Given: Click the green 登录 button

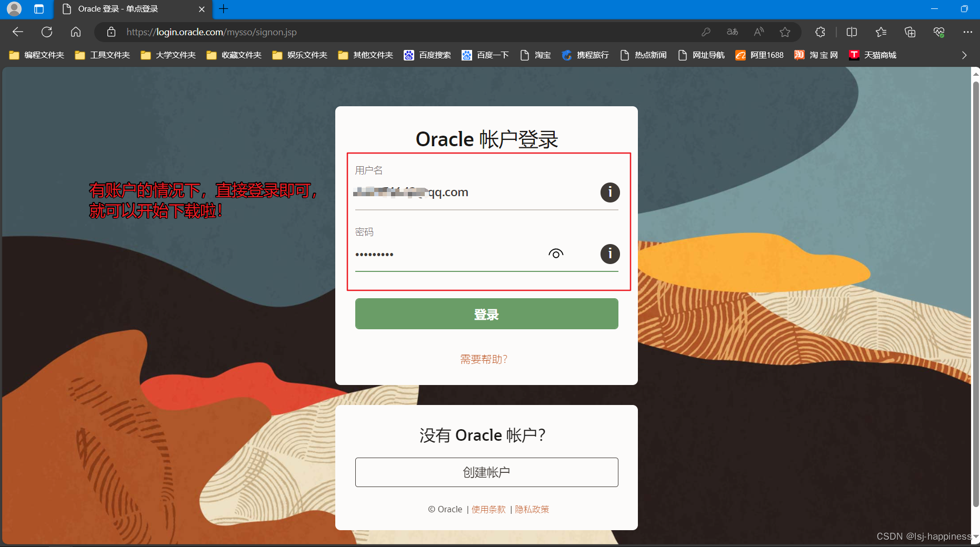Looking at the screenshot, I should tap(486, 314).
